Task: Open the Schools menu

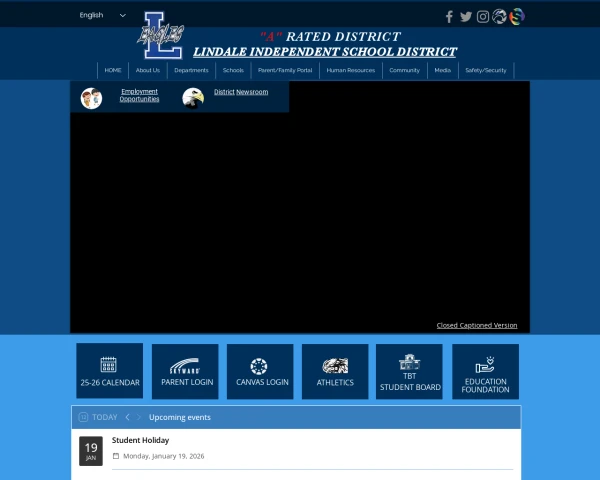Action: (233, 70)
